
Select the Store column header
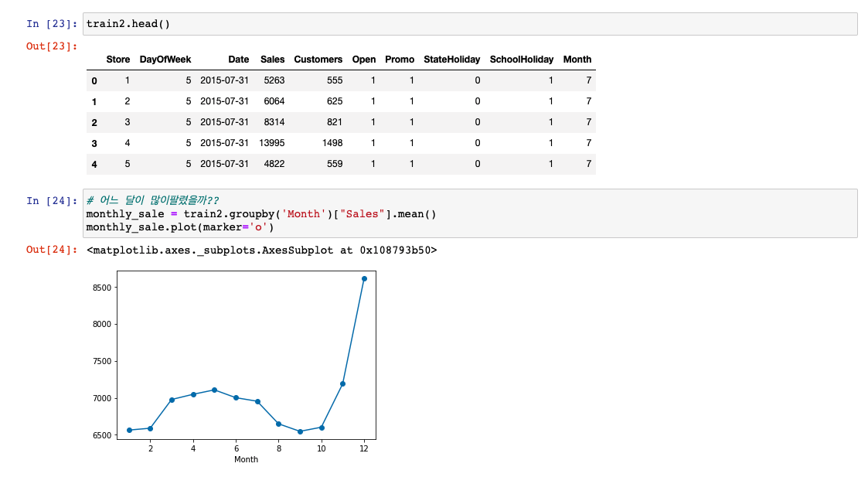pos(118,60)
